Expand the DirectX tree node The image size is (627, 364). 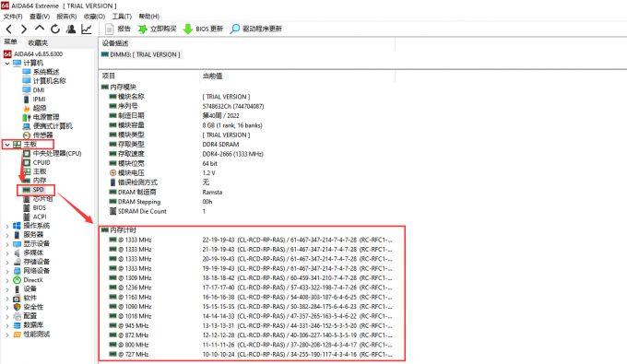[7, 280]
